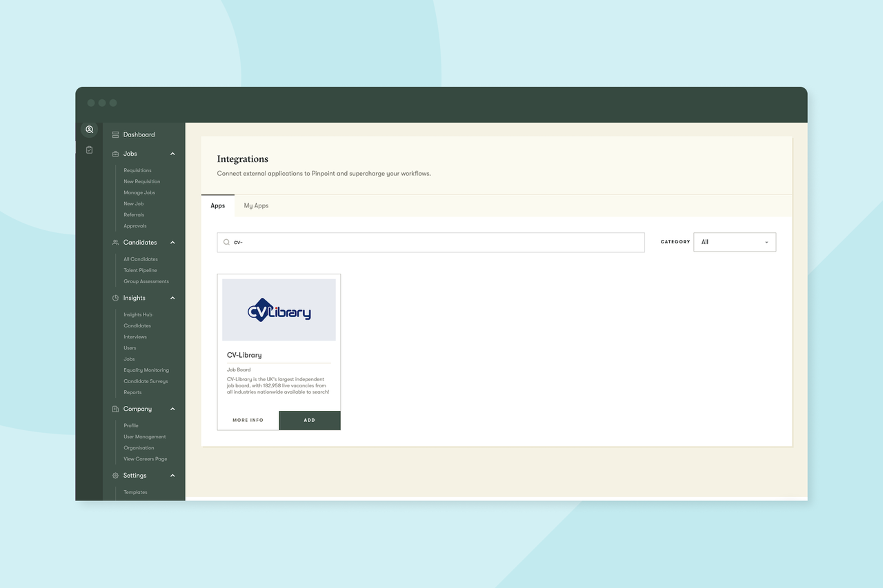Click the Dashboard icon in the sidebar
The image size is (883, 588).
click(115, 134)
